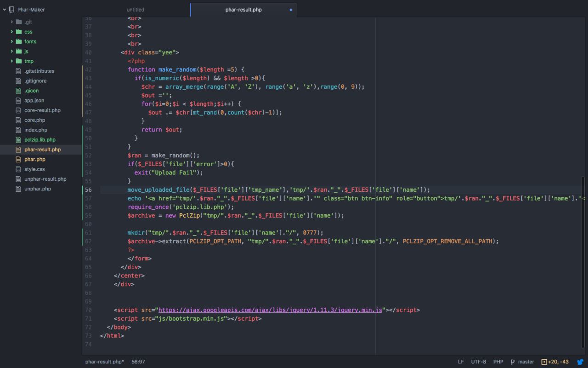The image size is (588, 368).
Task: Click the squirrel update icon in status bar
Action: 581,362
